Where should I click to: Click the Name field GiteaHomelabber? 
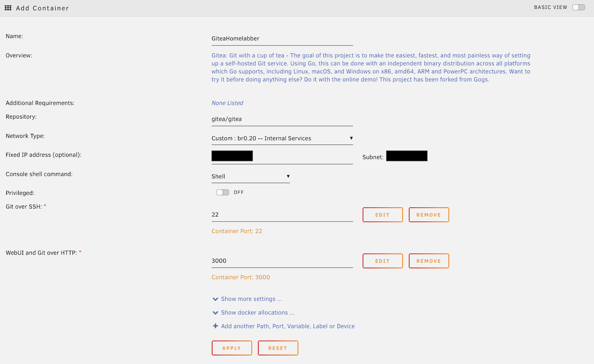[x=282, y=39]
